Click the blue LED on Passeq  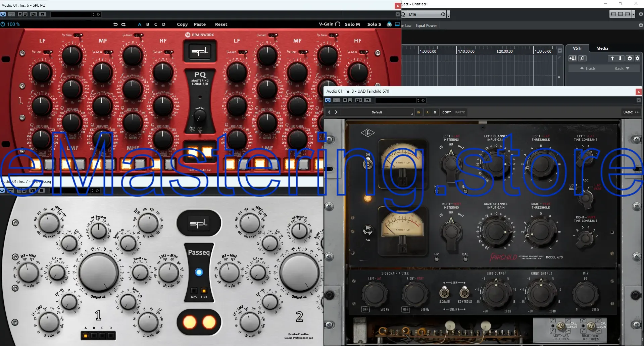point(199,272)
